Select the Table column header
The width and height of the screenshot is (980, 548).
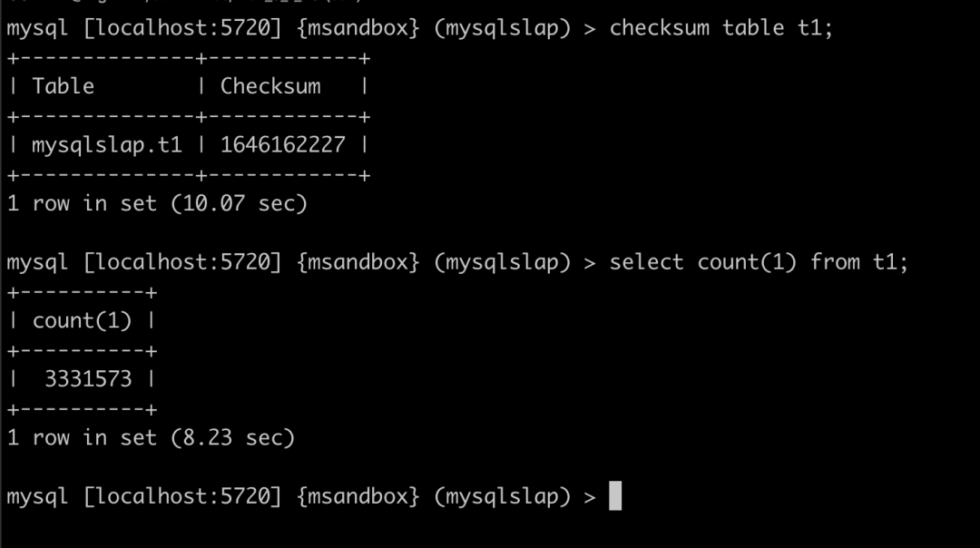coord(64,86)
